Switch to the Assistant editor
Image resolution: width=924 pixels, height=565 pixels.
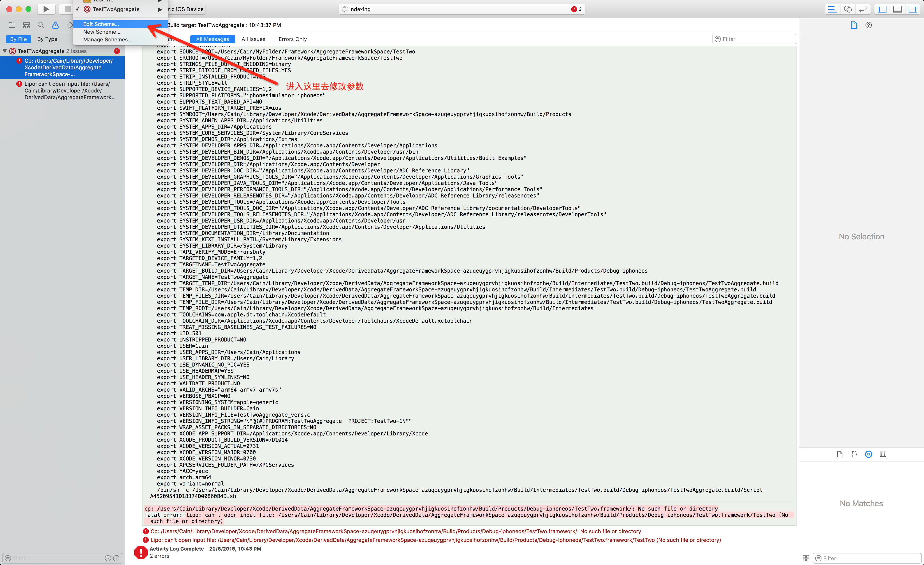(x=847, y=9)
